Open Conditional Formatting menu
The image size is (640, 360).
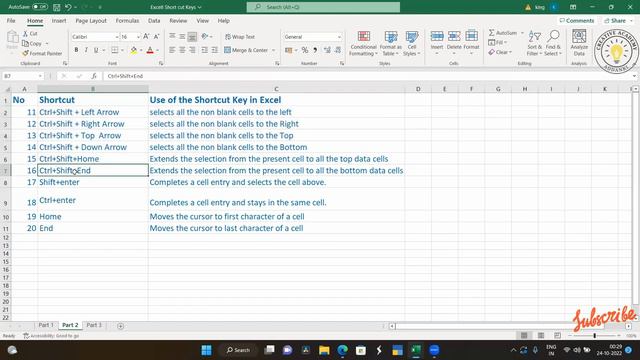(x=363, y=43)
